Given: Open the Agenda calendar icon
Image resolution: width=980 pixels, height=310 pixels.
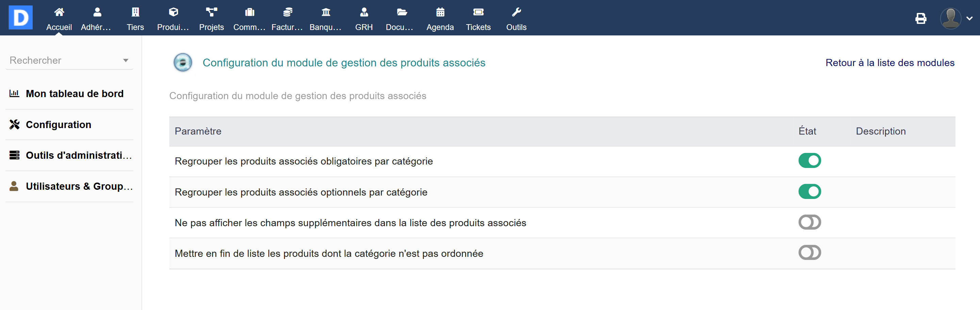Looking at the screenshot, I should [x=440, y=12].
